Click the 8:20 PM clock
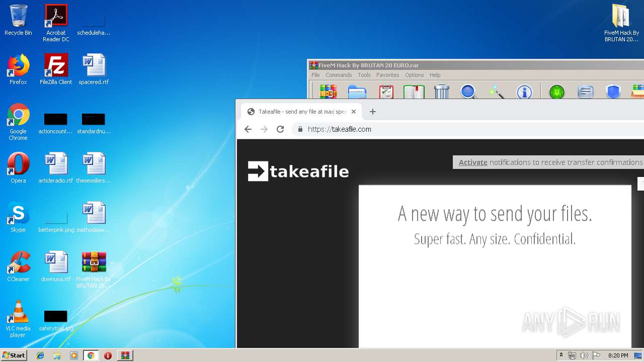This screenshot has width=644, height=362. [618, 355]
